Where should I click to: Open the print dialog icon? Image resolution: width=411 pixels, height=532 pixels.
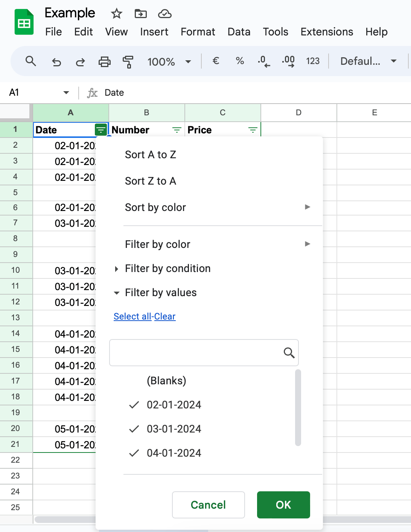pos(105,61)
